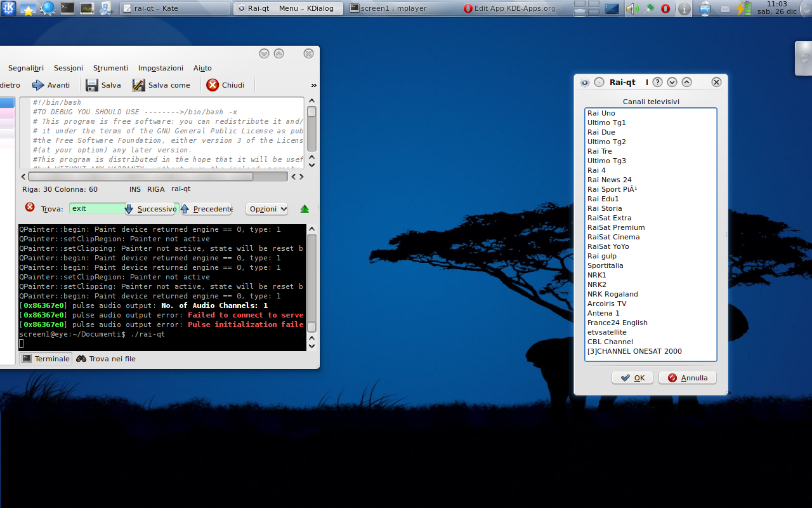Select [3]CHANNEL ONESAT 2000 entry
812x508 pixels.
(x=650, y=351)
